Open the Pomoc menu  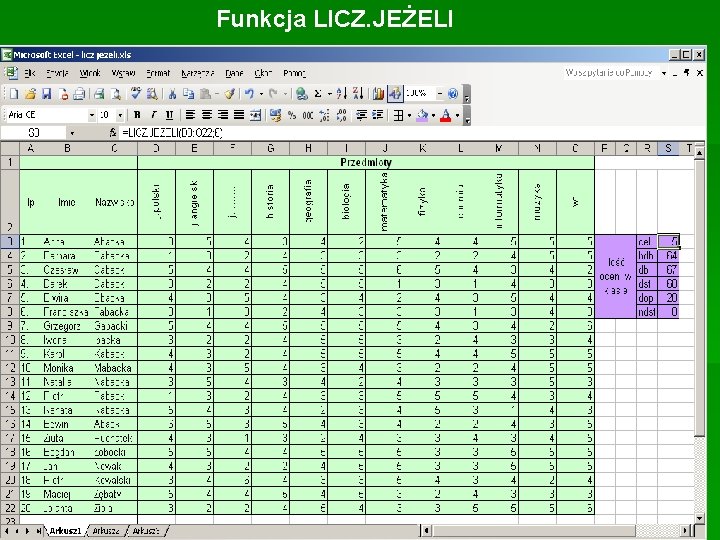(294, 73)
